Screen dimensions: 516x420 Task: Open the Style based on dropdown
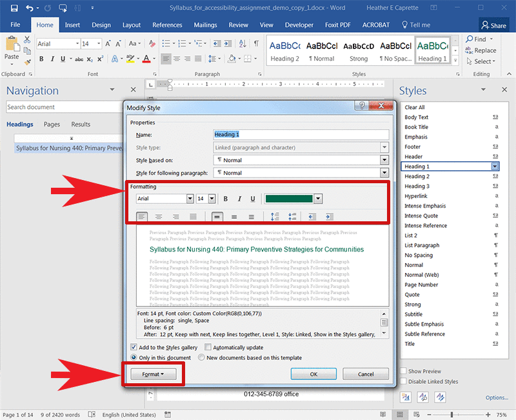(384, 159)
